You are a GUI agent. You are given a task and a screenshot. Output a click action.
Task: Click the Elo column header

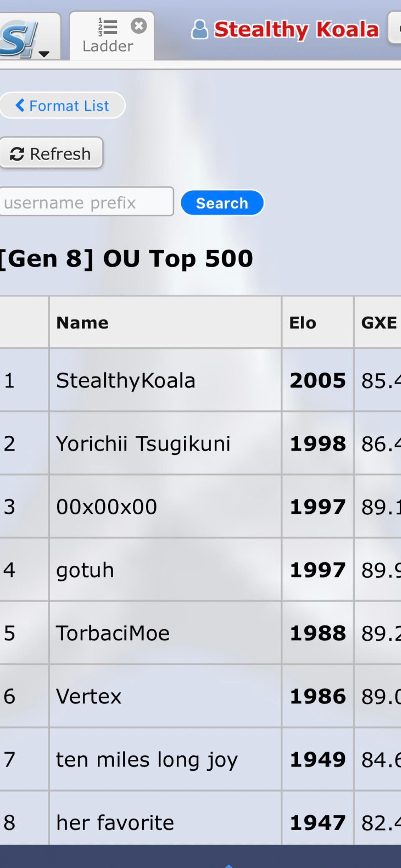coord(303,323)
